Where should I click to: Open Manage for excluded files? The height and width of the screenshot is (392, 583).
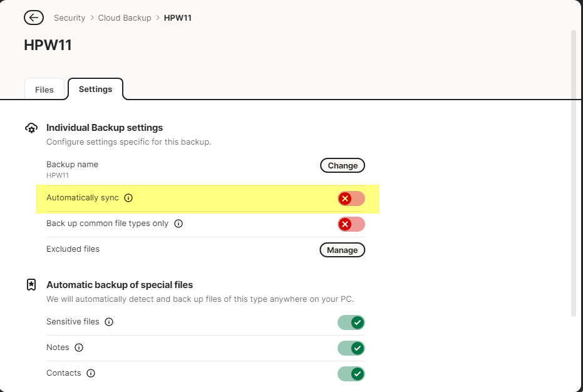pos(342,250)
